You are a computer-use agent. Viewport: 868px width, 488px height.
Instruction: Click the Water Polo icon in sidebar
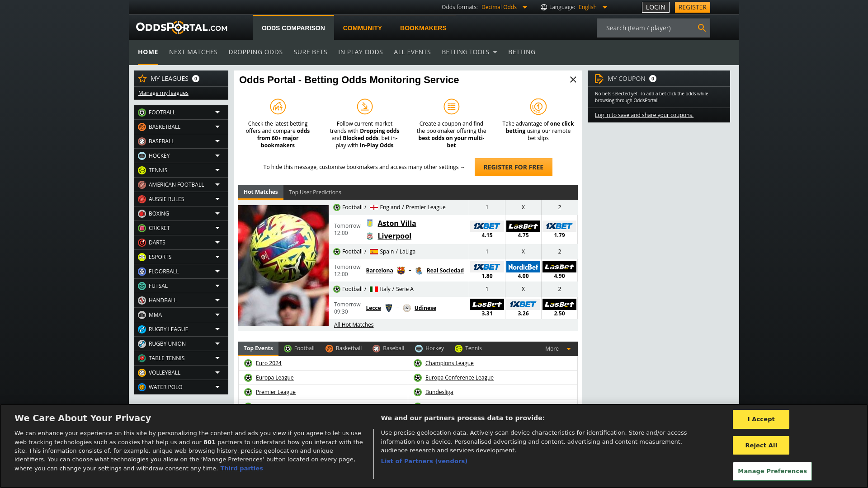point(142,387)
